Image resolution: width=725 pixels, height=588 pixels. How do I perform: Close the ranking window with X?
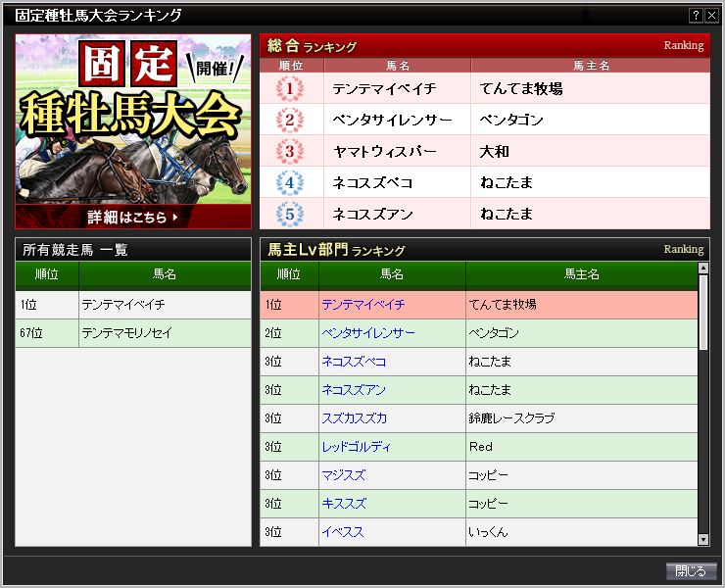(x=711, y=16)
